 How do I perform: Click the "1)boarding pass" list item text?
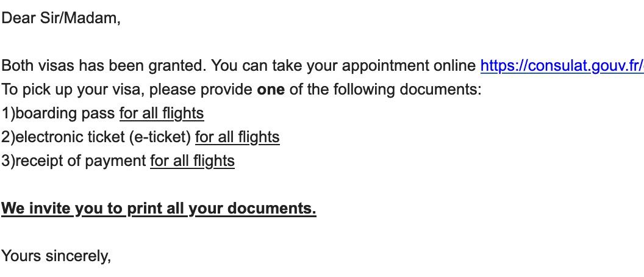(x=59, y=113)
